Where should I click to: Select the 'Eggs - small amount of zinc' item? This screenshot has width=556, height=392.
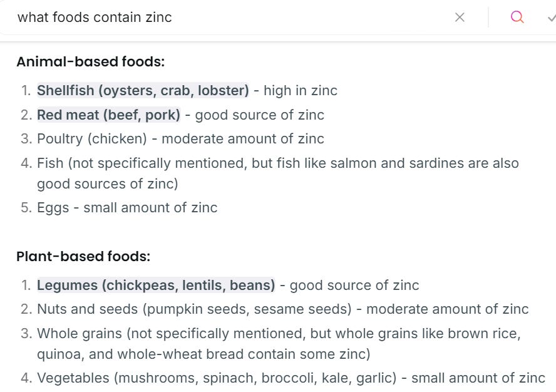coord(127,208)
